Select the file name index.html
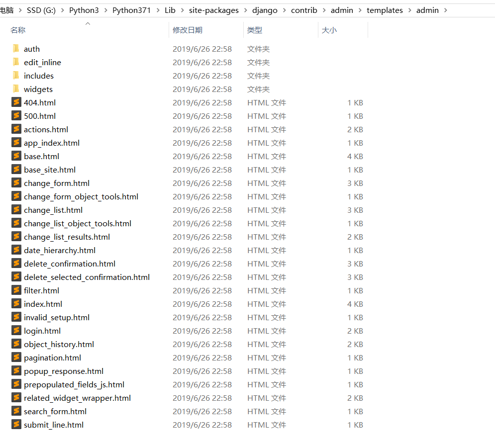The image size is (495, 448). (x=43, y=304)
